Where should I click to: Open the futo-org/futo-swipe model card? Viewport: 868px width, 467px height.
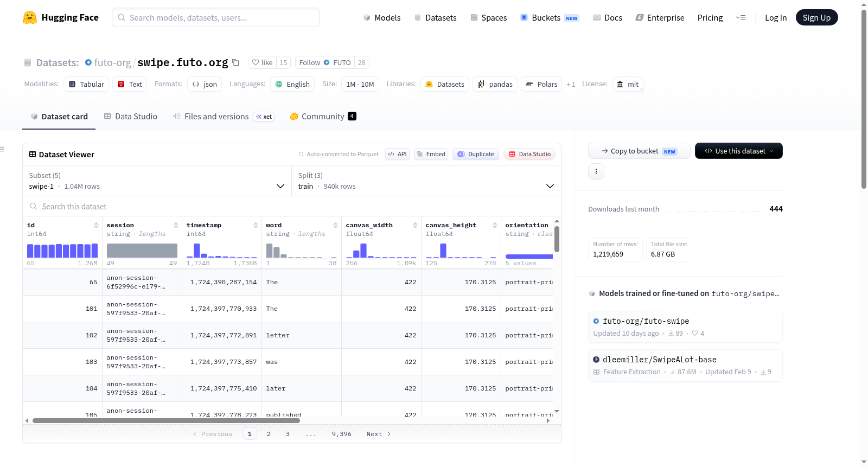point(685,327)
